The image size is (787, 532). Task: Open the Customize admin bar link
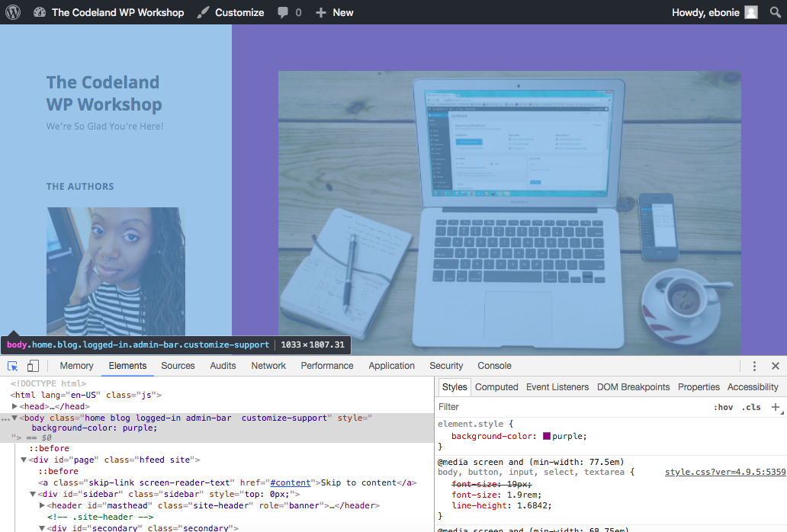(x=239, y=12)
